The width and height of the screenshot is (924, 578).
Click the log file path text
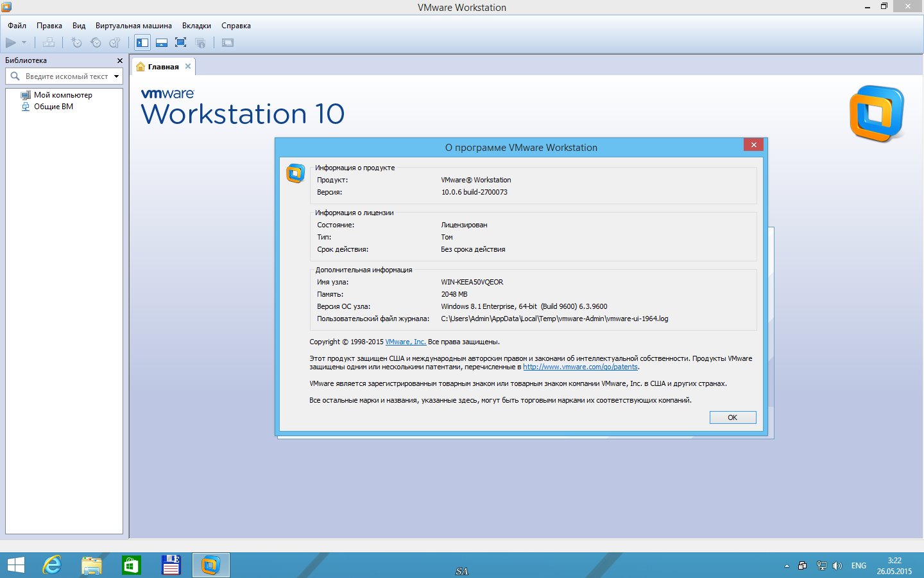(554, 319)
